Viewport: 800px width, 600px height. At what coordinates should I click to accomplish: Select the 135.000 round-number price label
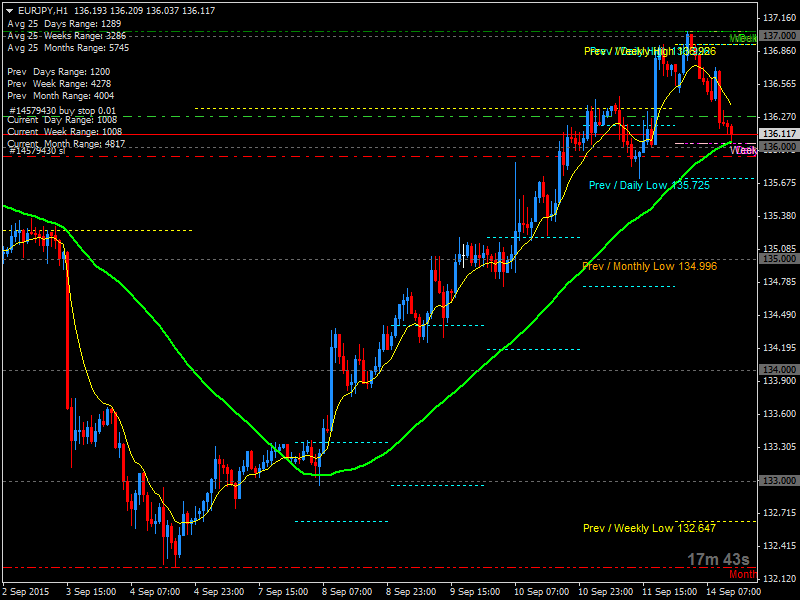[x=778, y=259]
